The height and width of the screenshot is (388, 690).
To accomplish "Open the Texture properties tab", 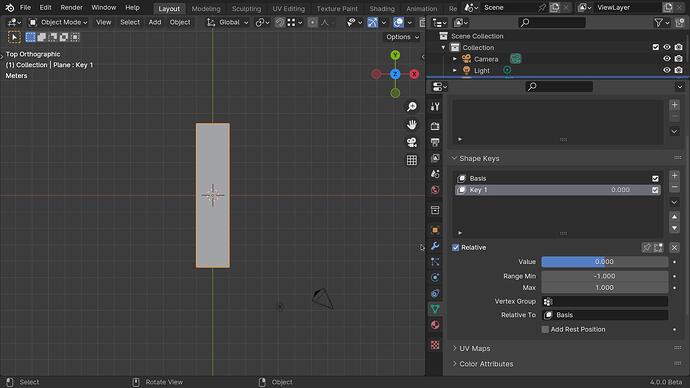I will click(x=435, y=345).
